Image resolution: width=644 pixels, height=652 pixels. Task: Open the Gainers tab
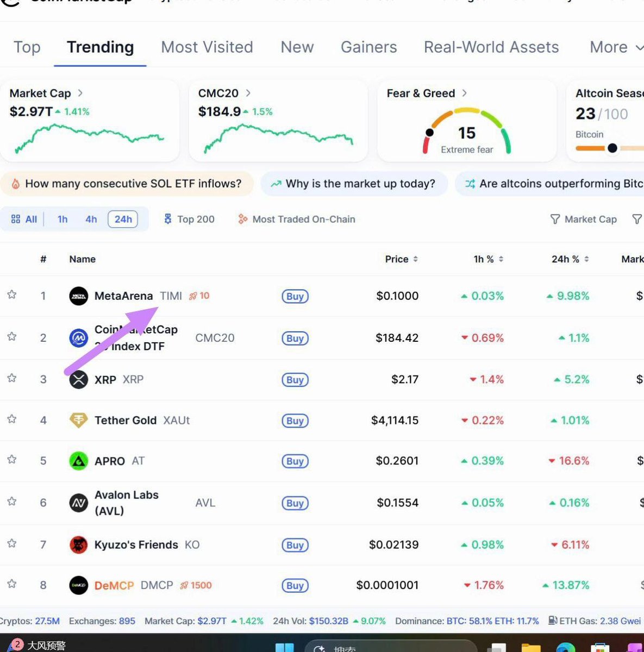click(369, 47)
